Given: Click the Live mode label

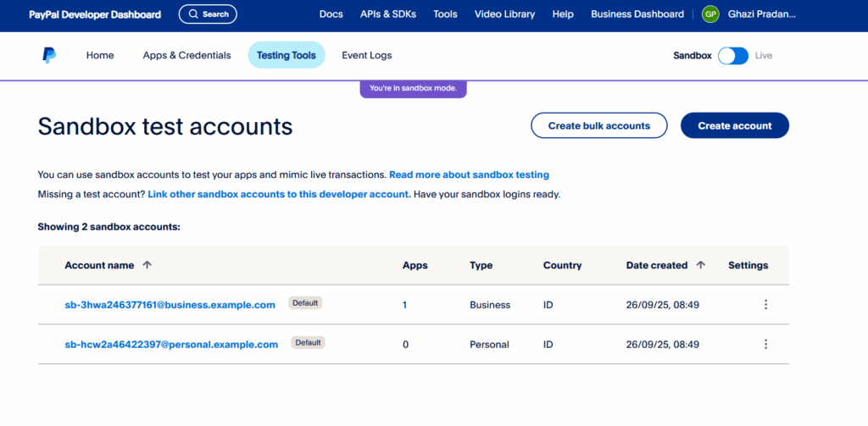Looking at the screenshot, I should pyautogui.click(x=764, y=55).
